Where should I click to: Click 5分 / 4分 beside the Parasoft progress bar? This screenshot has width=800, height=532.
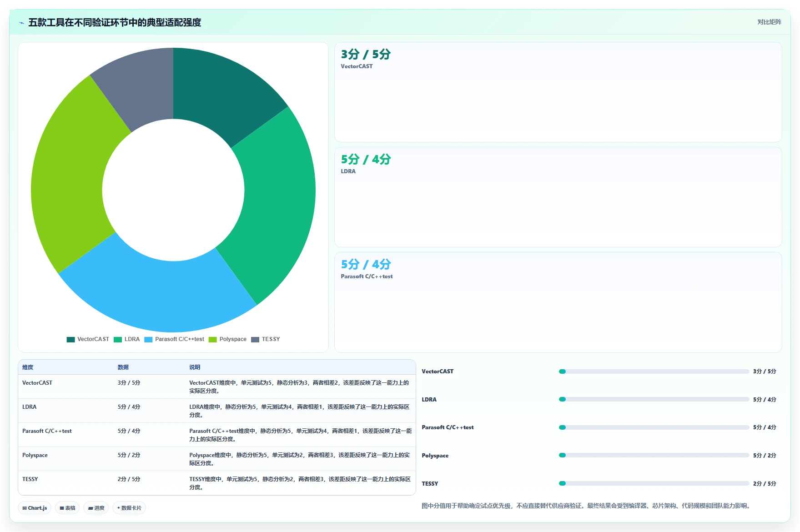(765, 427)
